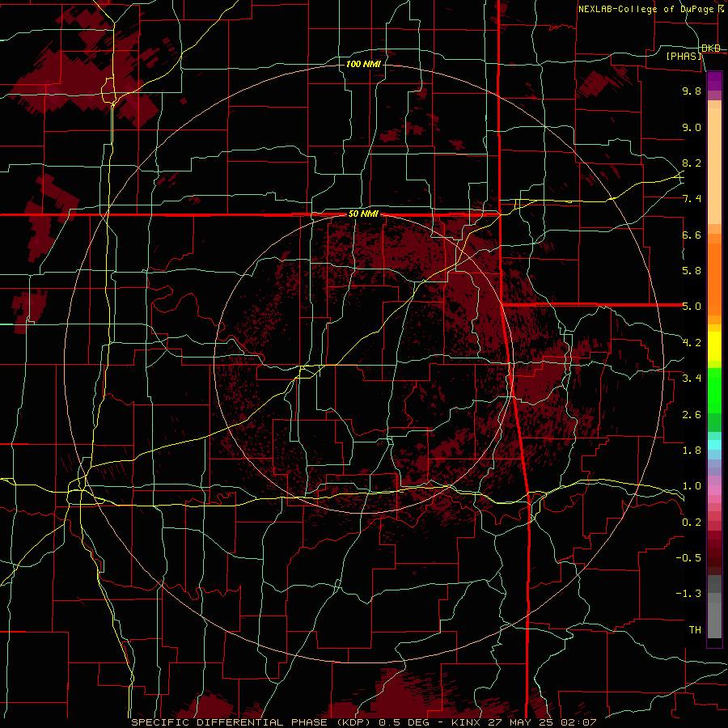Click the -1.3 legend value
Screen dimensions: 728x728
pyautogui.click(x=688, y=594)
